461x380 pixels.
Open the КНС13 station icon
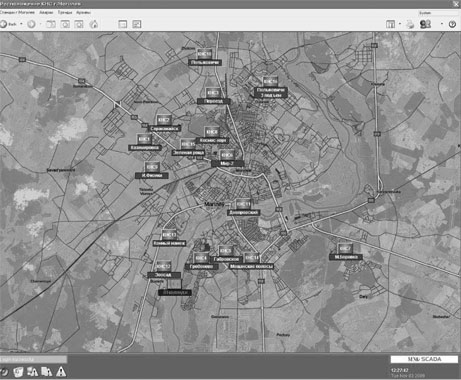(169, 235)
